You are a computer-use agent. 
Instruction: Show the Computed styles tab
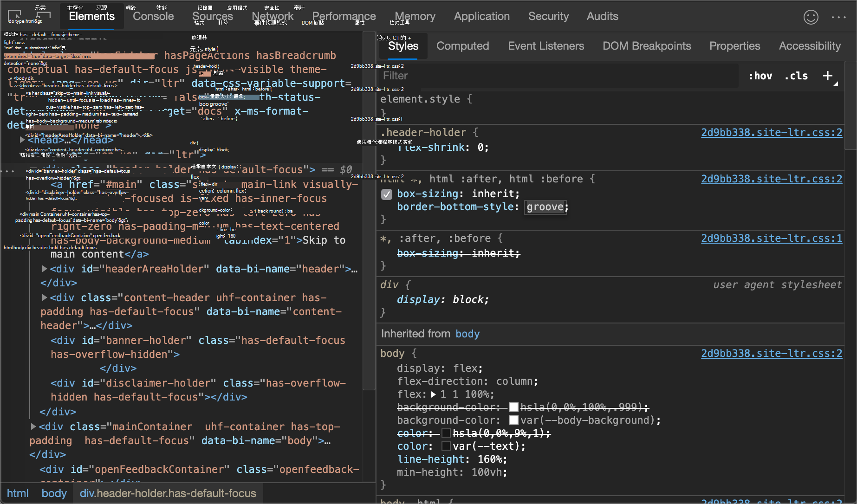coord(463,46)
